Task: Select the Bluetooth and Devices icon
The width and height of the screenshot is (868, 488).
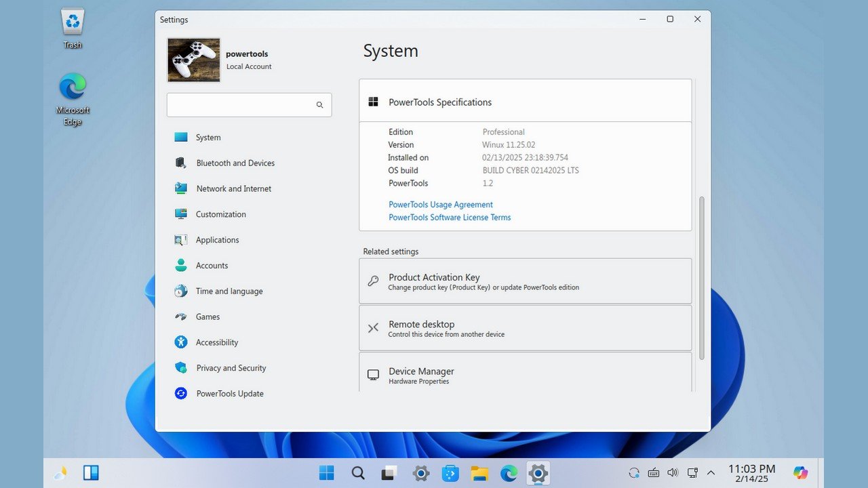Action: (x=180, y=163)
